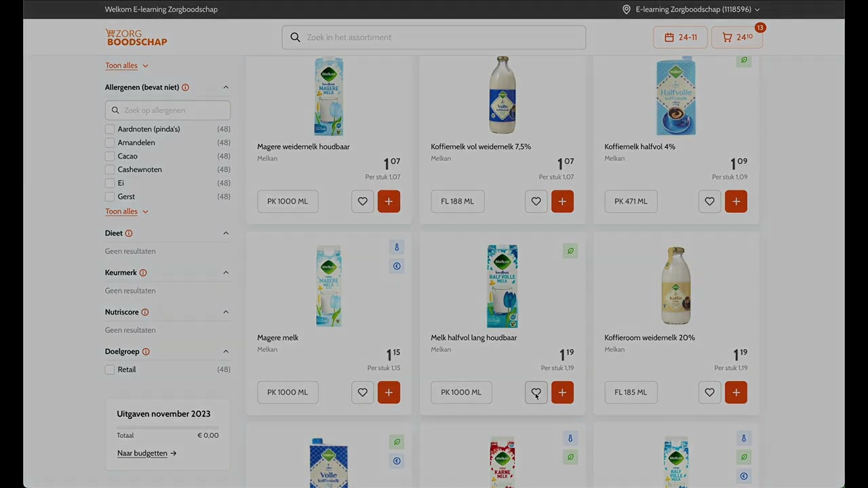Click the Zoek op allergenen search field
This screenshot has height=488, width=868.
pos(167,110)
